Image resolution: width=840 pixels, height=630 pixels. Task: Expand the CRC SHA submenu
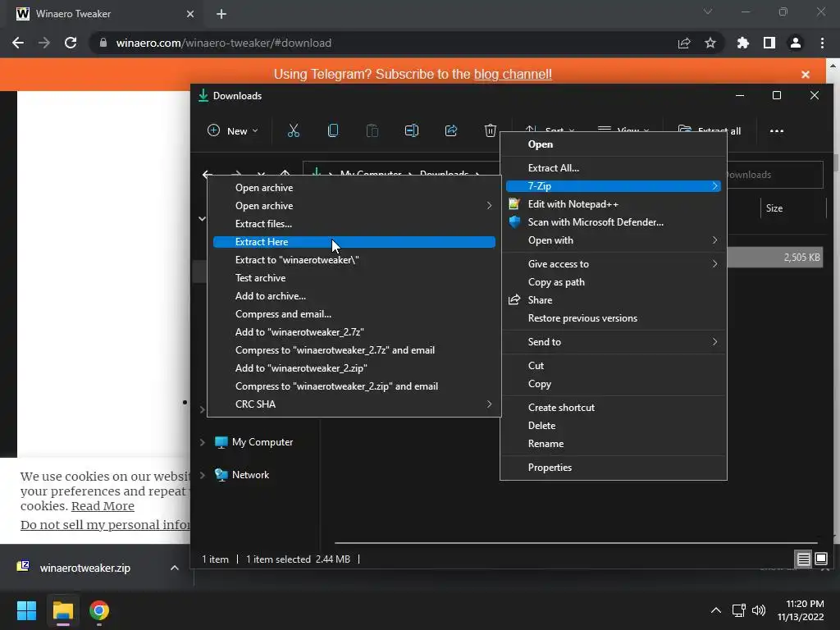click(x=354, y=404)
